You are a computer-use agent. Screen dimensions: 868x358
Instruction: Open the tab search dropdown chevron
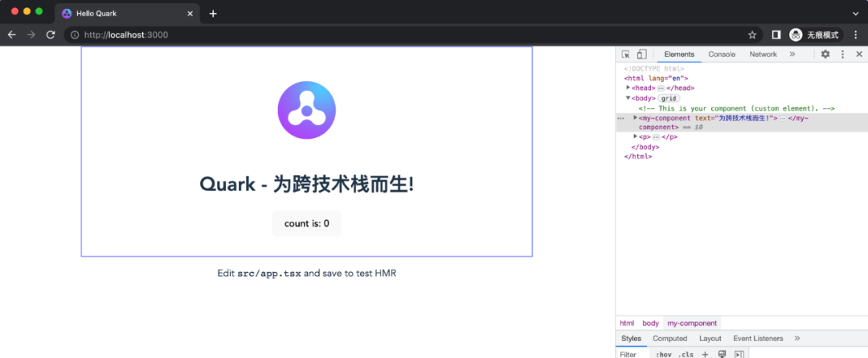(856, 14)
